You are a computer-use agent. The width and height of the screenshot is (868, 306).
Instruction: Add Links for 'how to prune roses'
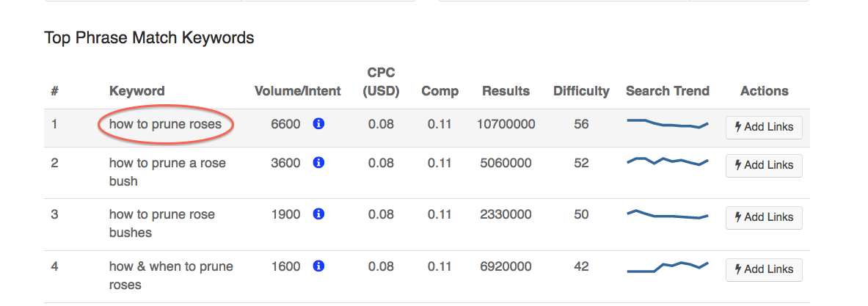tap(764, 127)
